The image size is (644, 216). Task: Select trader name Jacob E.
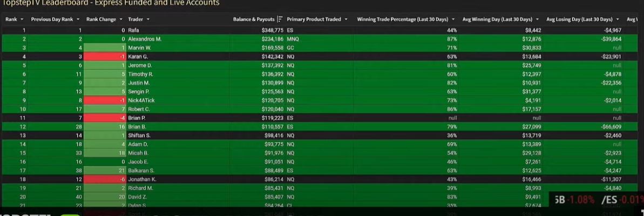[138, 162]
